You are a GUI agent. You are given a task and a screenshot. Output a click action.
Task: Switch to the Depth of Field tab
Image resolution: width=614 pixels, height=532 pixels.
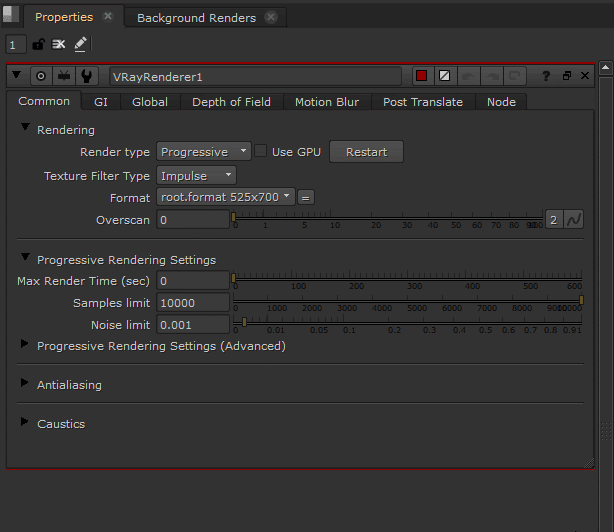(x=231, y=102)
